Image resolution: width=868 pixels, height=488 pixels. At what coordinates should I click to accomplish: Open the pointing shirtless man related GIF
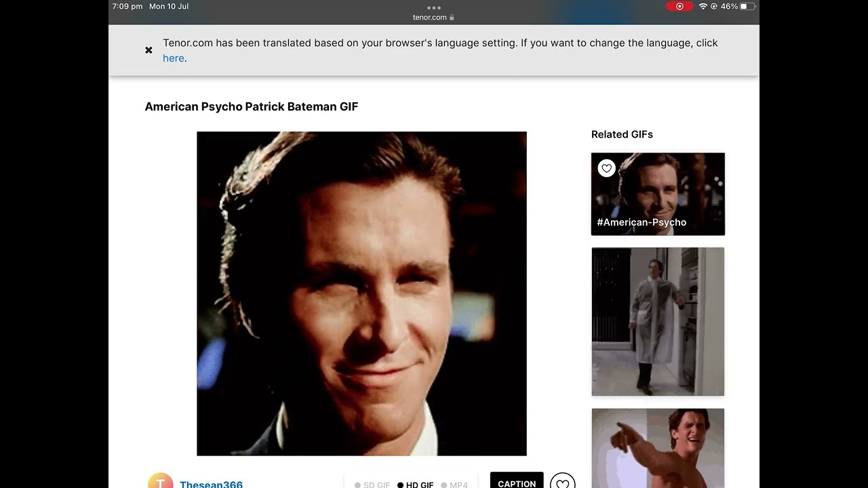658,448
